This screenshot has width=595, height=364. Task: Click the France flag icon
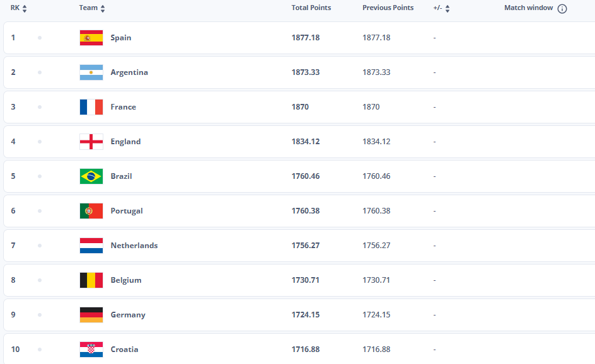tap(91, 107)
